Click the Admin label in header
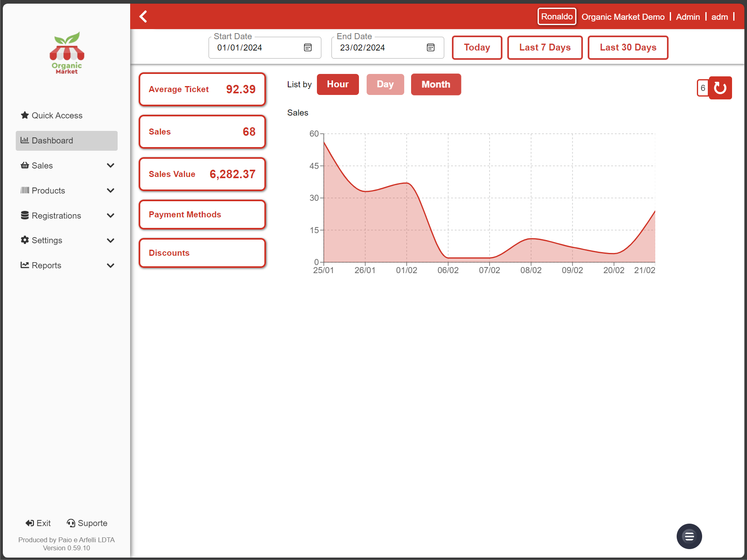Image resolution: width=747 pixels, height=560 pixels. pyautogui.click(x=688, y=17)
